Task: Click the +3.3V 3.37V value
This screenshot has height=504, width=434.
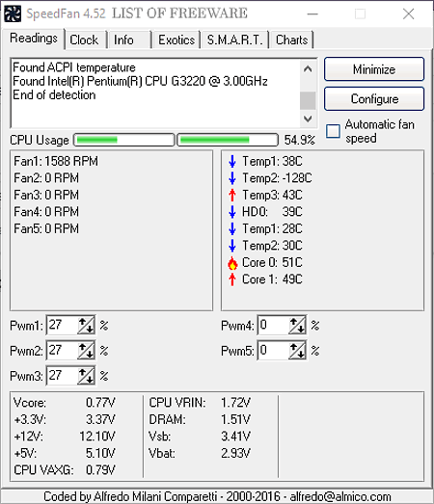Action: coord(100,419)
